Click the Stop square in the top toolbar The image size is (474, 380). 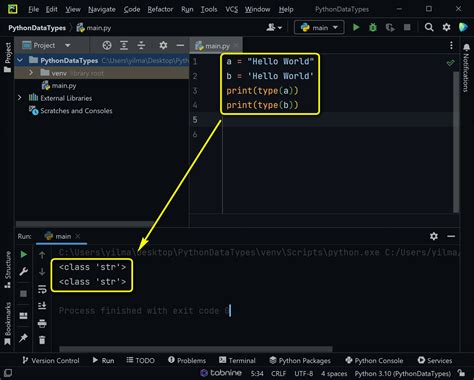point(407,27)
